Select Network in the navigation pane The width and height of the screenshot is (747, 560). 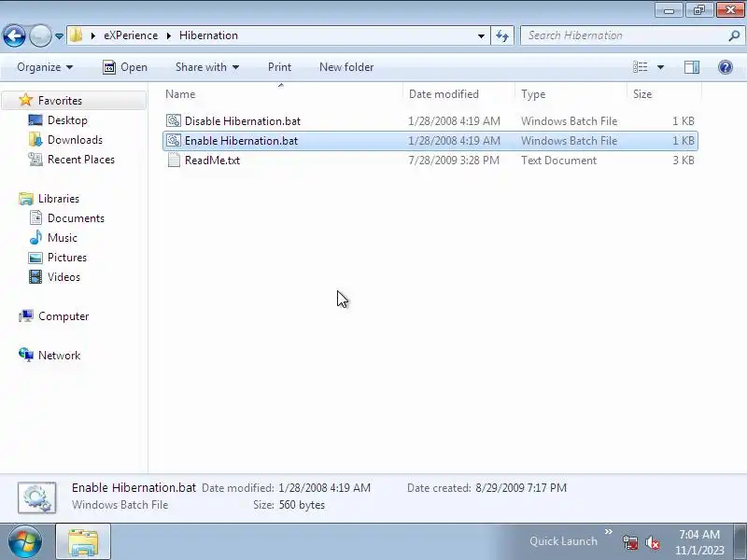pos(59,356)
